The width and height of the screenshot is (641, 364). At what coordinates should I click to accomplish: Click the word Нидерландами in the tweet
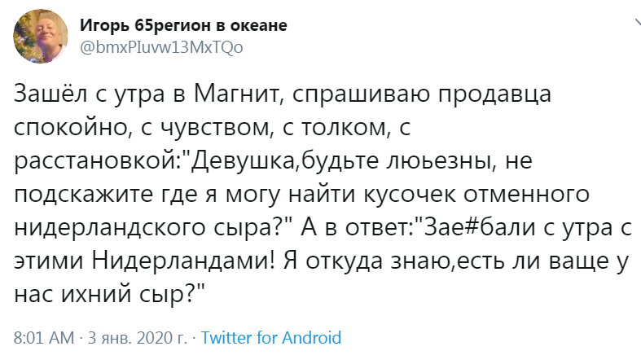183,261
